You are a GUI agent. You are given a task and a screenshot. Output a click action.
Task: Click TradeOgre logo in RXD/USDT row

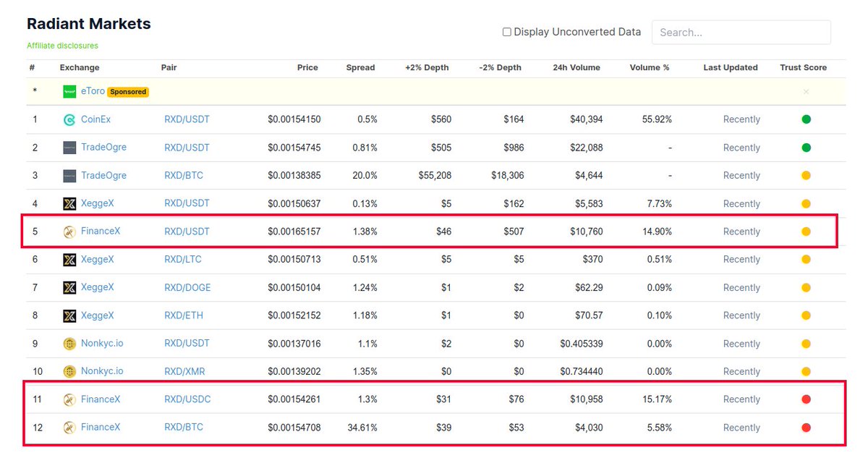[69, 148]
